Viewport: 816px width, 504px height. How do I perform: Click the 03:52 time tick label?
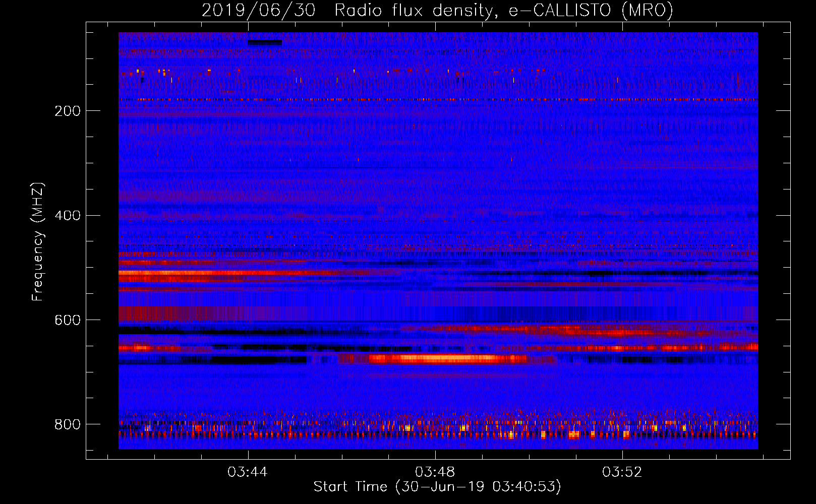[x=622, y=472]
